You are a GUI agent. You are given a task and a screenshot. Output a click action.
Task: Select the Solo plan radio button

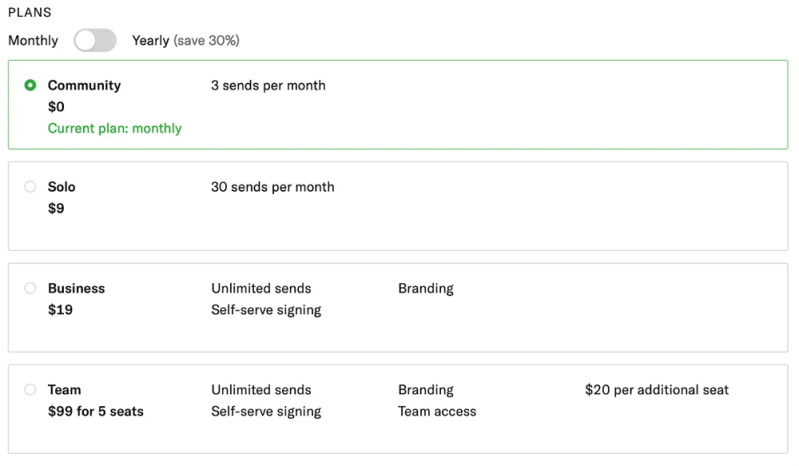(x=30, y=187)
